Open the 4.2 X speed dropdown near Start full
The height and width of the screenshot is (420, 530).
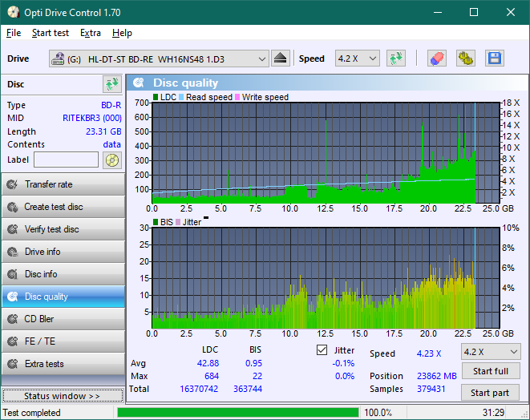[x=491, y=352]
